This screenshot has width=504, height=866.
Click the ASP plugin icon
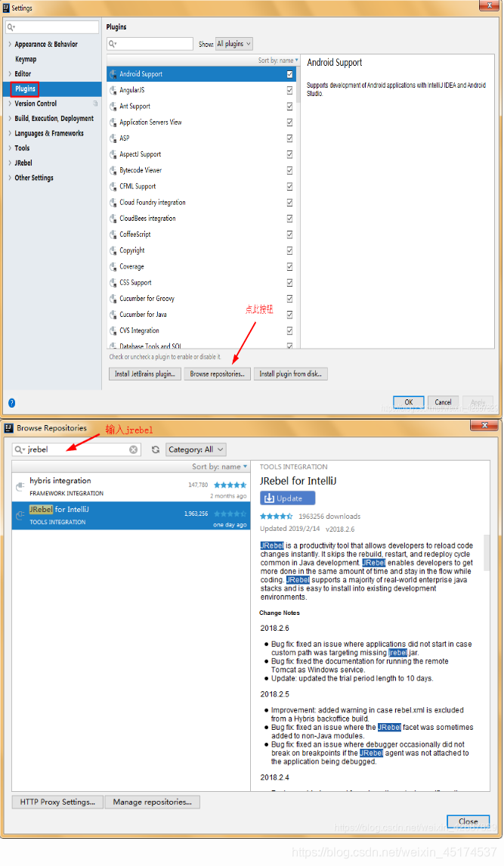pos(113,138)
